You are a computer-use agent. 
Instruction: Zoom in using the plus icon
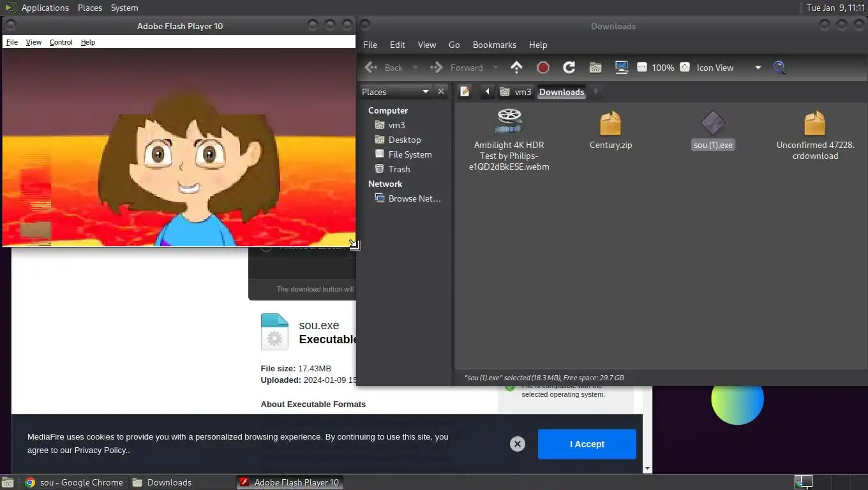(684, 67)
